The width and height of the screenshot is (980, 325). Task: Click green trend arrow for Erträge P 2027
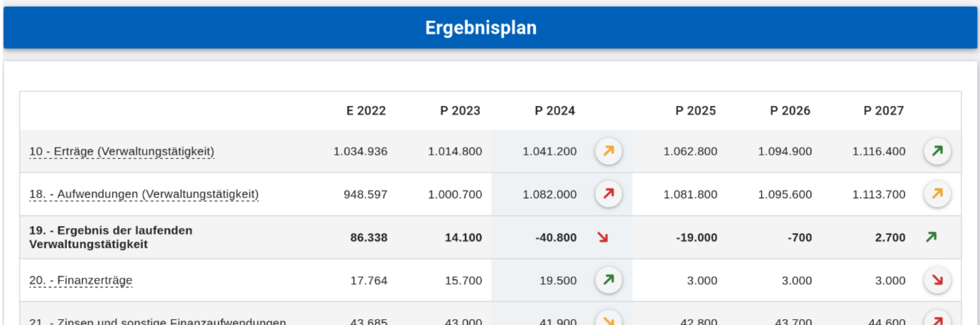click(937, 151)
